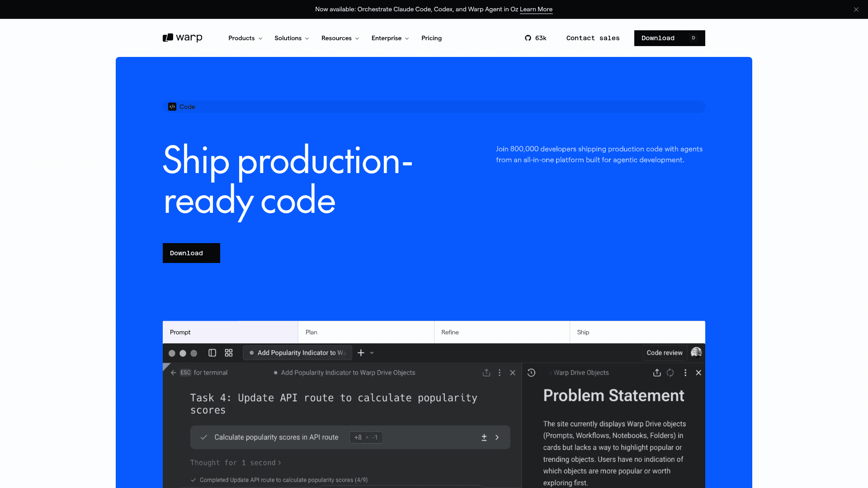Add a new tab with plus icon
This screenshot has width=868, height=488.
(x=361, y=353)
